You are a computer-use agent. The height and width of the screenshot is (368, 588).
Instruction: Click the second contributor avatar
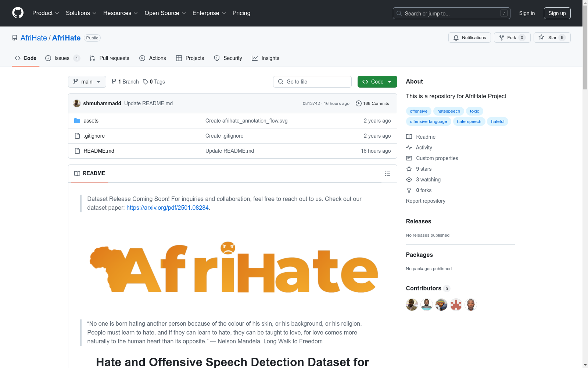427,305
